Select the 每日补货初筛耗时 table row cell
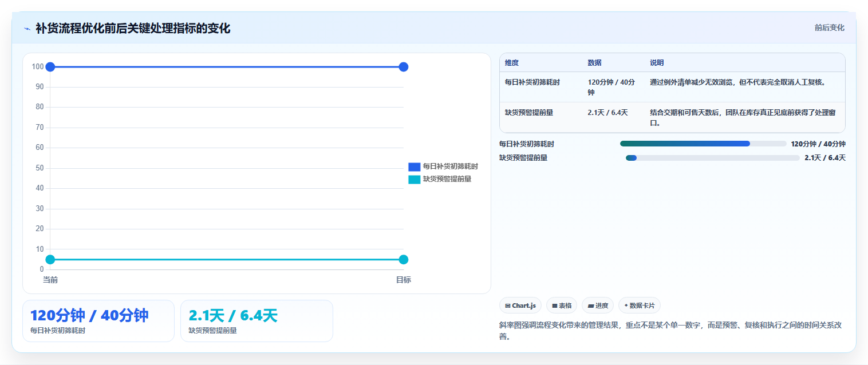The image size is (868, 365). point(541,87)
